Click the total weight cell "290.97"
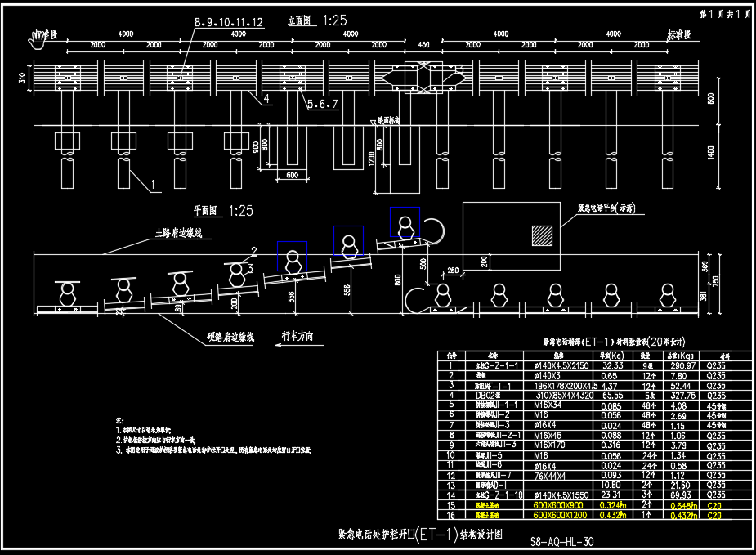 click(682, 365)
